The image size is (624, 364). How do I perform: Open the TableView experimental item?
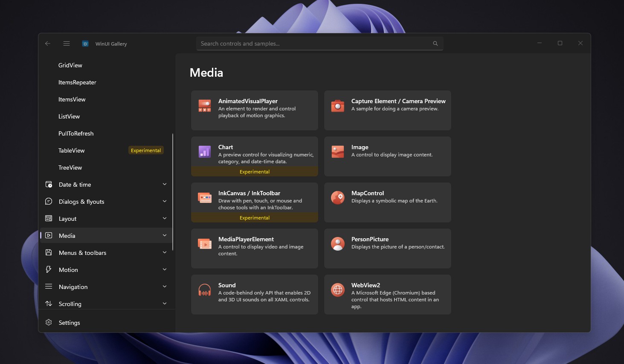pyautogui.click(x=106, y=150)
